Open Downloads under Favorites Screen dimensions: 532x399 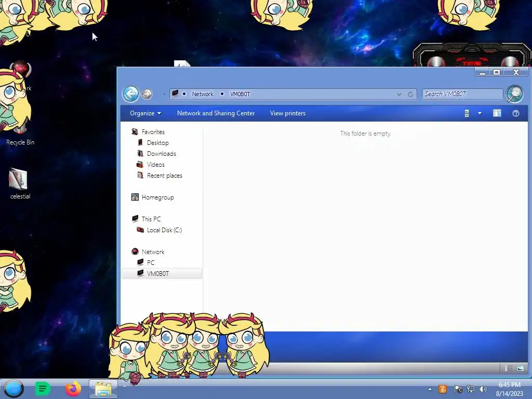[x=162, y=154]
